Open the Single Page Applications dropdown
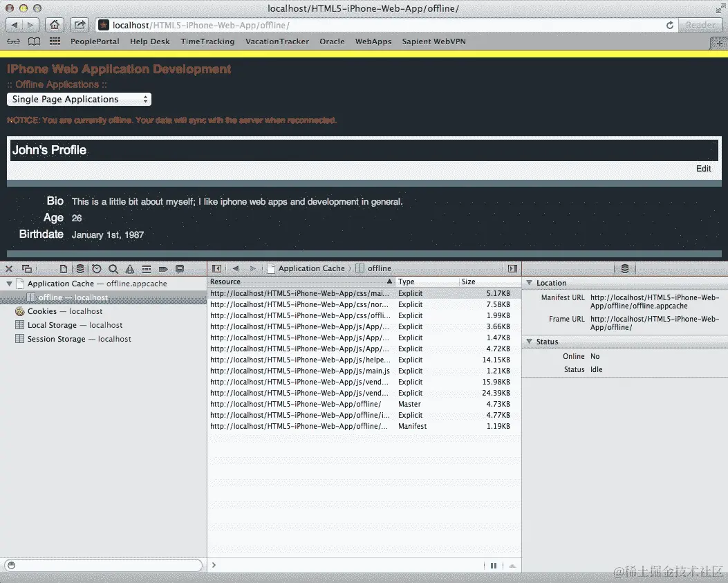 point(79,100)
